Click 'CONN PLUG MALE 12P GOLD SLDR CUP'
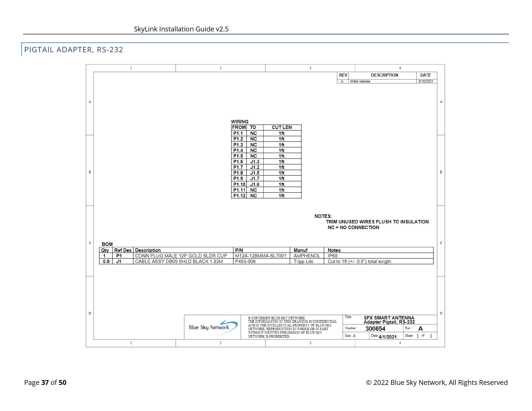The image size is (532, 411). (181, 256)
